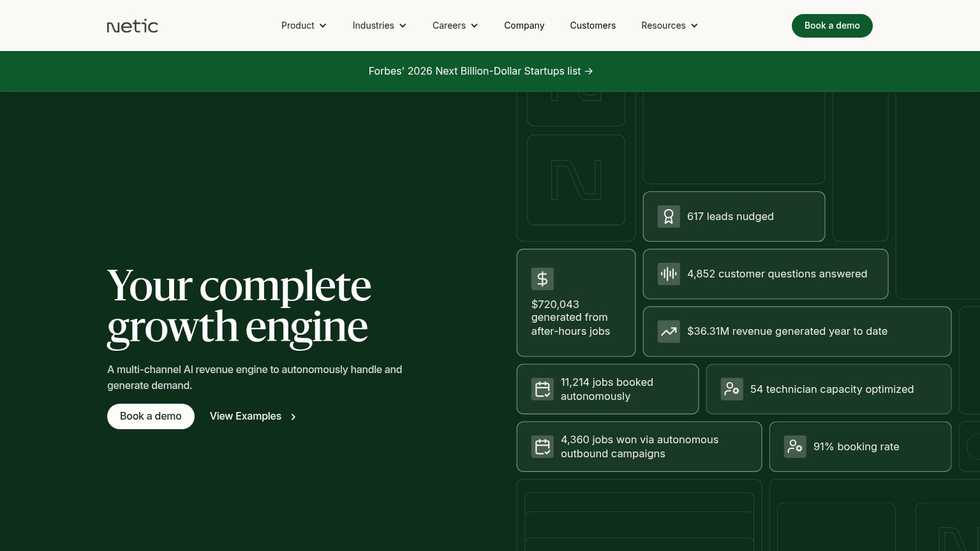Click the person-gear icon beside 91% booking rate
This screenshot has width=980, height=551.
coord(795,446)
